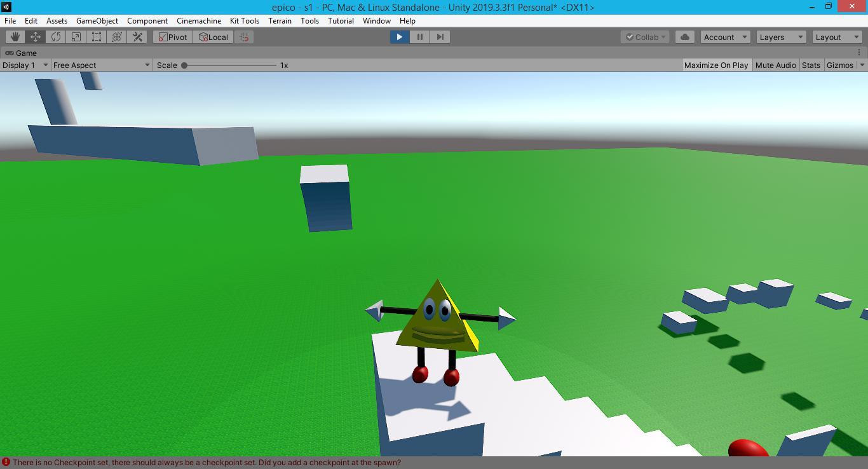Open the Account dropdown
Screen dimensions: 868x469
(x=726, y=37)
